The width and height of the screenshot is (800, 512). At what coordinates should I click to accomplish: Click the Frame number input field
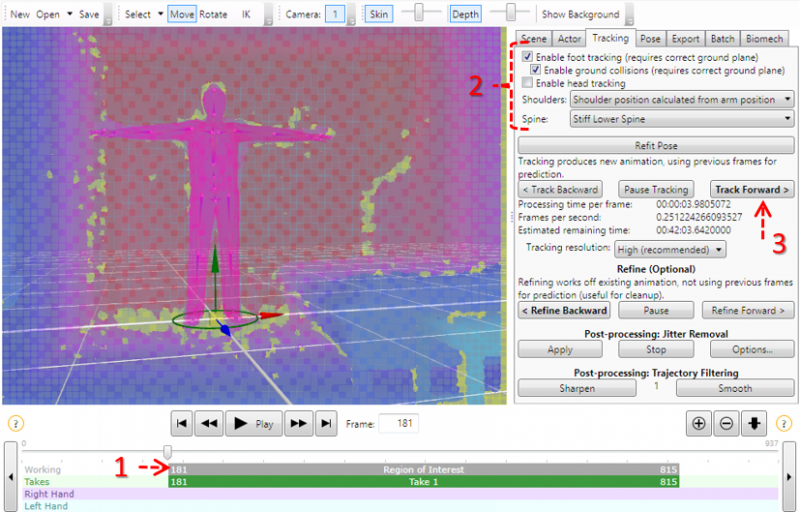tap(398, 423)
